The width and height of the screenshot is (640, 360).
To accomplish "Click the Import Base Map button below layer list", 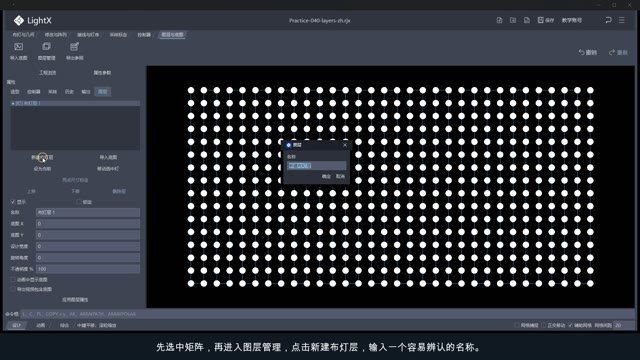I will [108, 157].
